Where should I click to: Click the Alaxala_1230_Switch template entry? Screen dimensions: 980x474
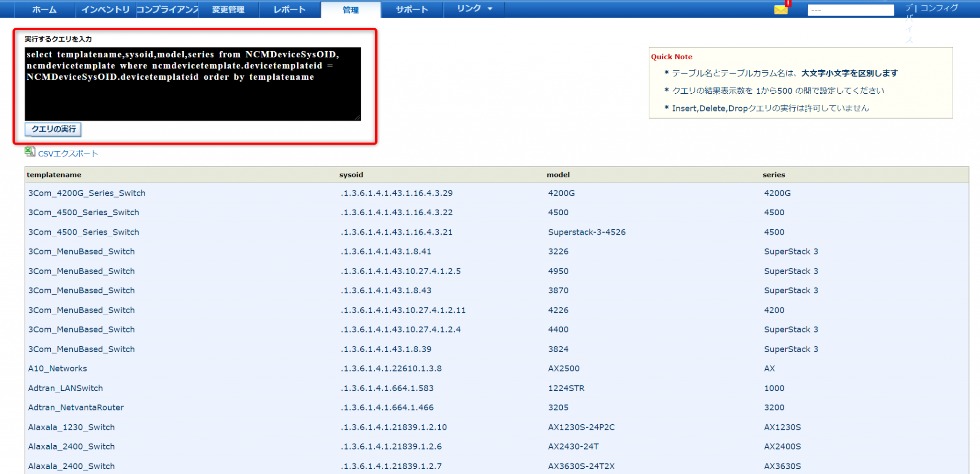(71, 427)
